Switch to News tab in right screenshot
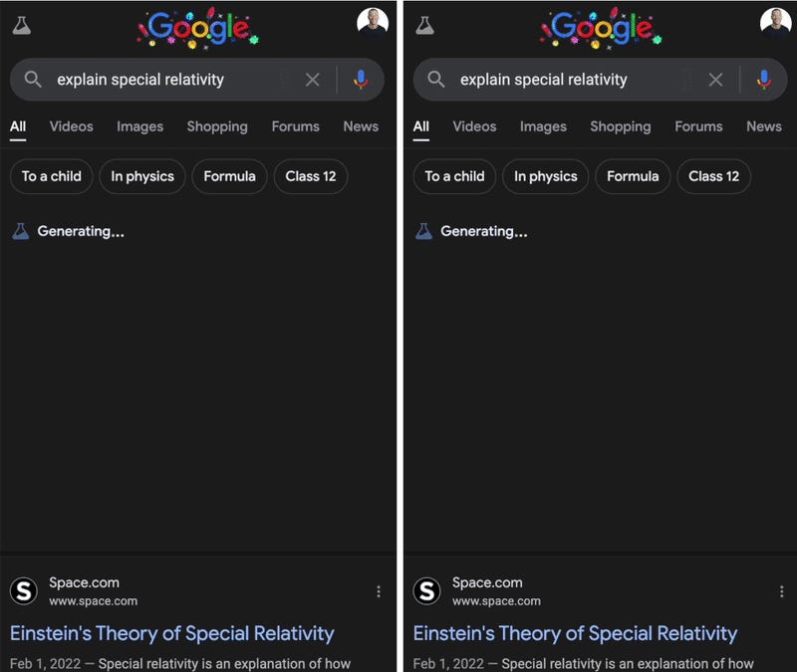Screen dimensions: 797x672 pos(763,126)
